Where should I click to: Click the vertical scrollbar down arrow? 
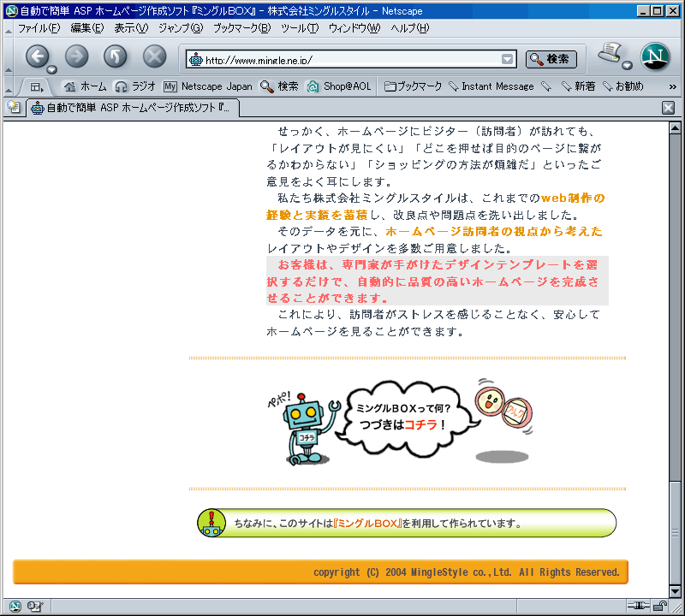tap(675, 591)
